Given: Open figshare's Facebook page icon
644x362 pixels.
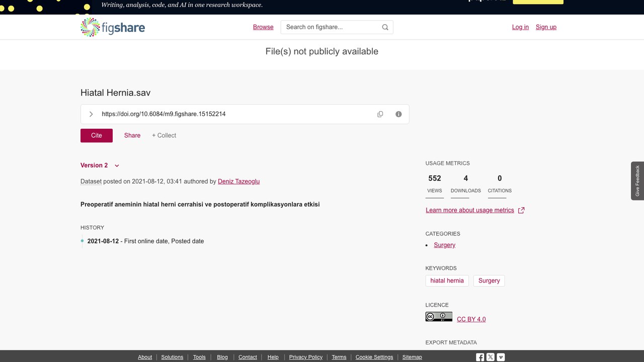Looking at the screenshot, I should click(x=480, y=357).
